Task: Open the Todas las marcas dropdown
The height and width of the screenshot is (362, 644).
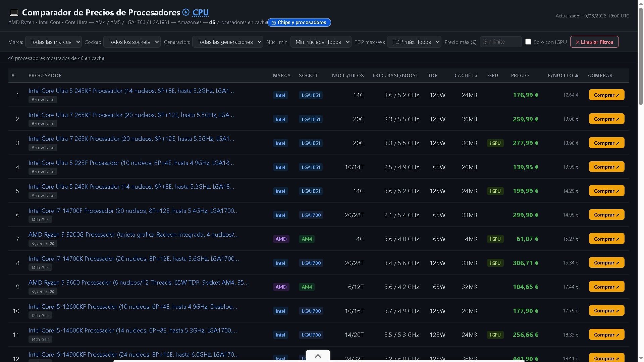Action: pos(54,42)
